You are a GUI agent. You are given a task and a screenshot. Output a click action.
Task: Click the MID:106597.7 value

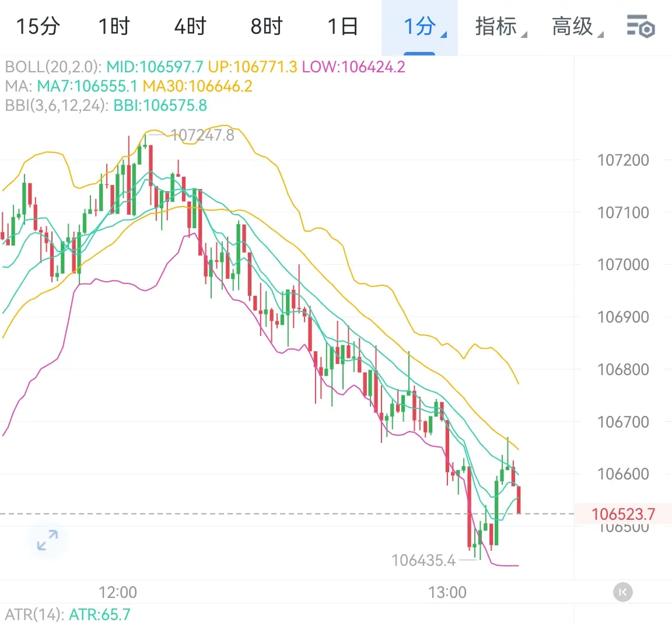(155, 67)
